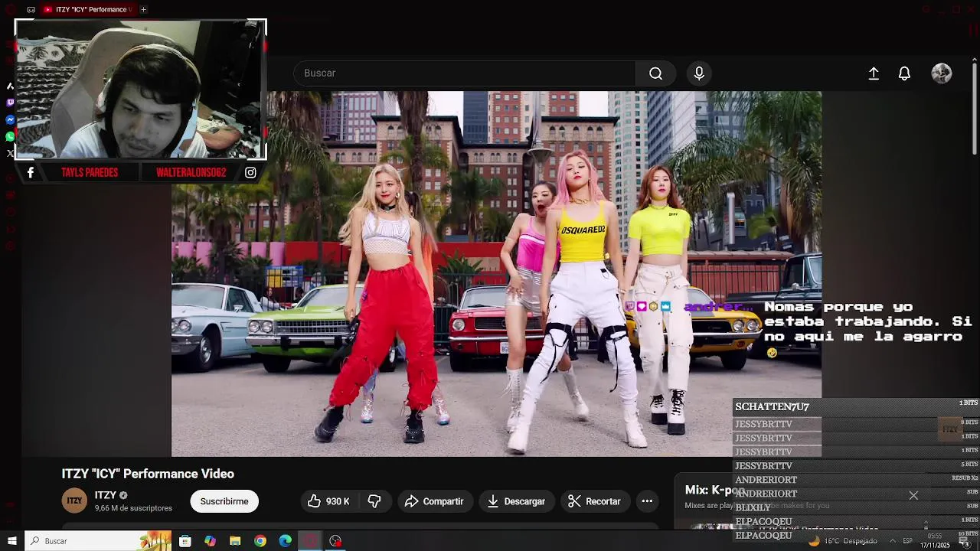This screenshot has height=551, width=980.
Task: Click the subscriber count 9,66 M de suscriptores
Action: pyautogui.click(x=133, y=508)
